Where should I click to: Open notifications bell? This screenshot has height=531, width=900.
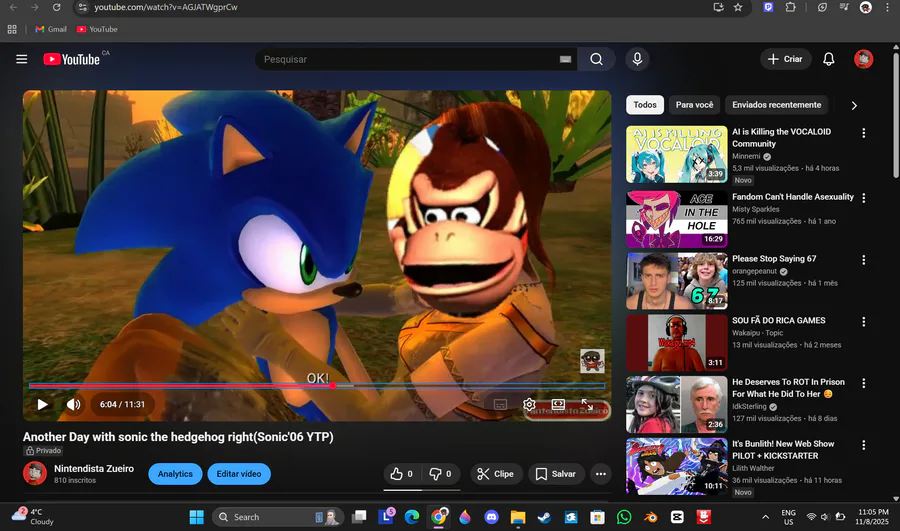pyautogui.click(x=828, y=59)
